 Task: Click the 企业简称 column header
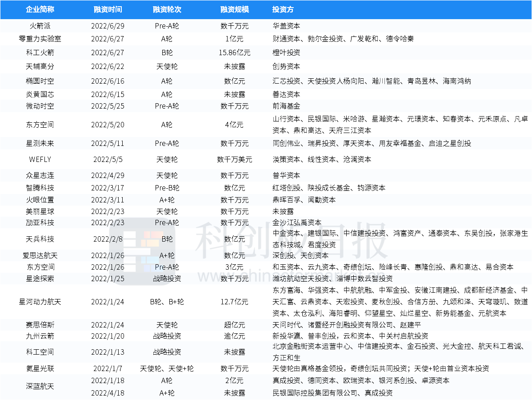[40, 9]
